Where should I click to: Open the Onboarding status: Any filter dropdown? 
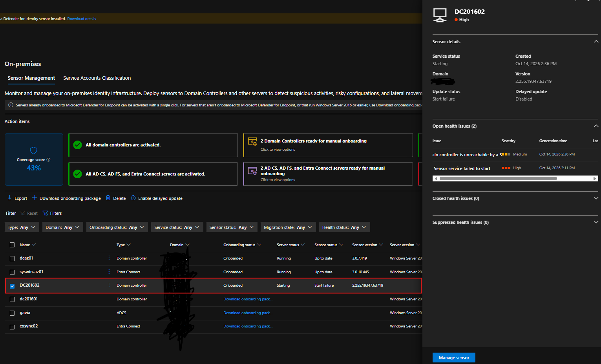[x=117, y=227]
